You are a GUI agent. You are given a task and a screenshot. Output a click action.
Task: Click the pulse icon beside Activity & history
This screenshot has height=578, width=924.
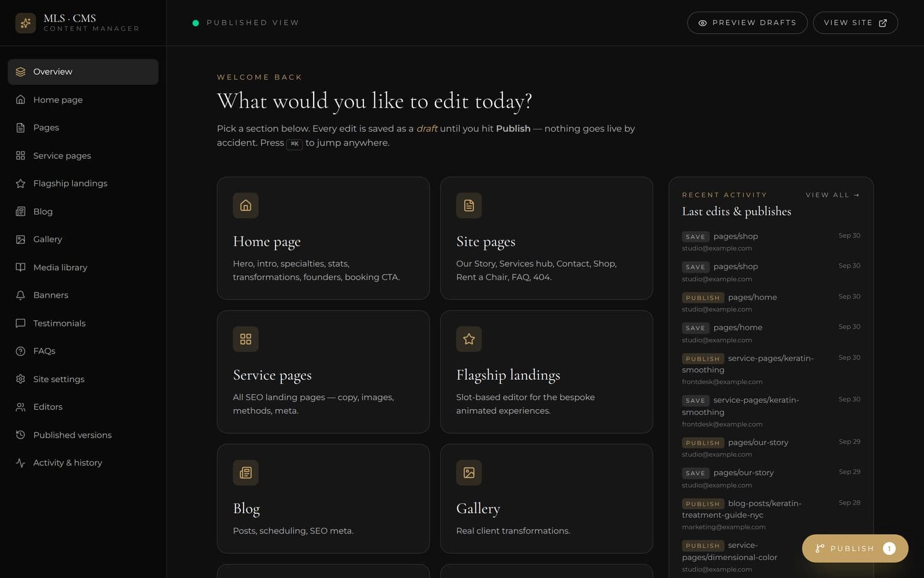pos(21,463)
